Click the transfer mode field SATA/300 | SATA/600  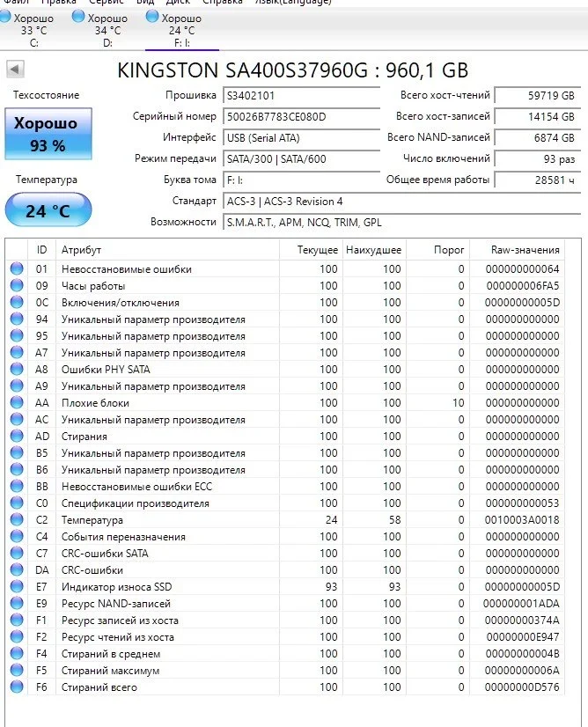(301, 159)
